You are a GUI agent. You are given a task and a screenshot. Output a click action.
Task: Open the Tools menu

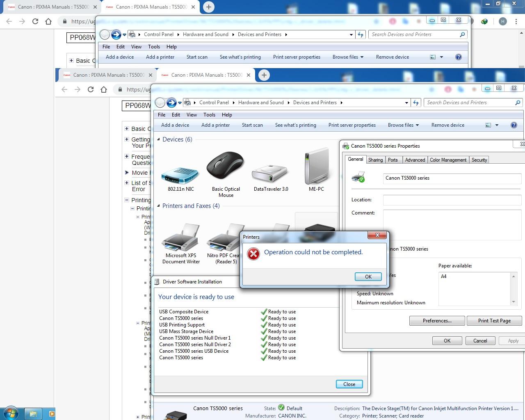[209, 115]
